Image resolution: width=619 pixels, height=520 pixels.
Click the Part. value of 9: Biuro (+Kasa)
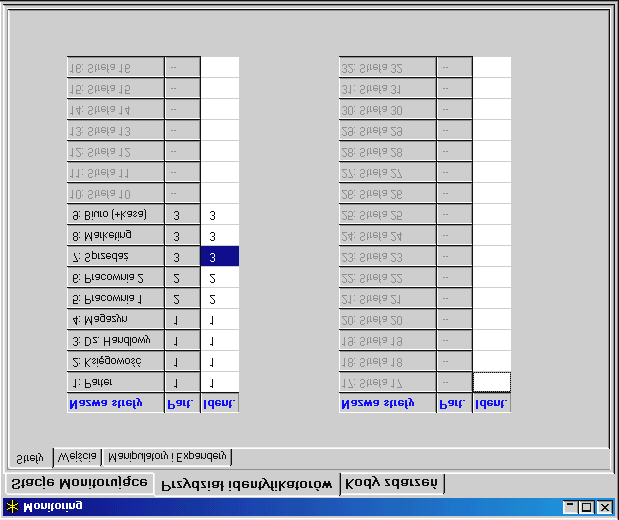(182, 215)
